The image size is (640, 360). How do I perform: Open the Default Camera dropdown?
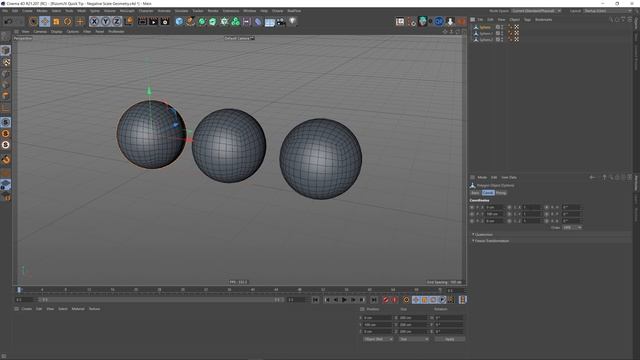click(x=239, y=38)
